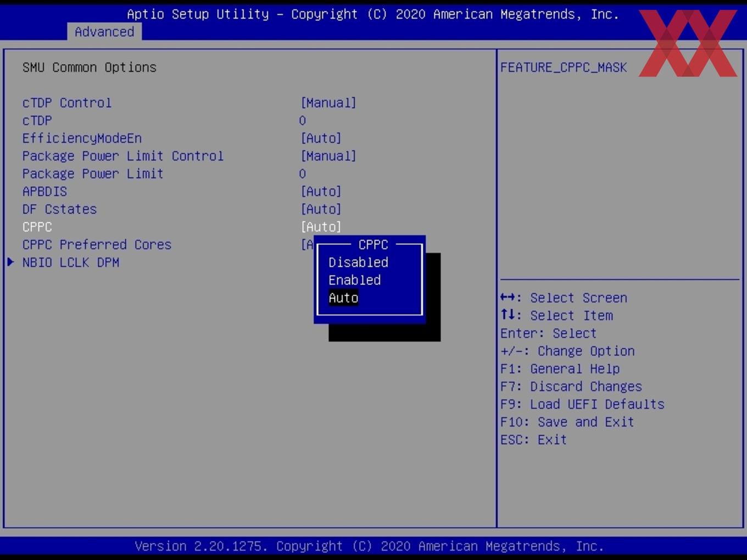Click the F7: Discard Changes hint

pyautogui.click(x=571, y=387)
